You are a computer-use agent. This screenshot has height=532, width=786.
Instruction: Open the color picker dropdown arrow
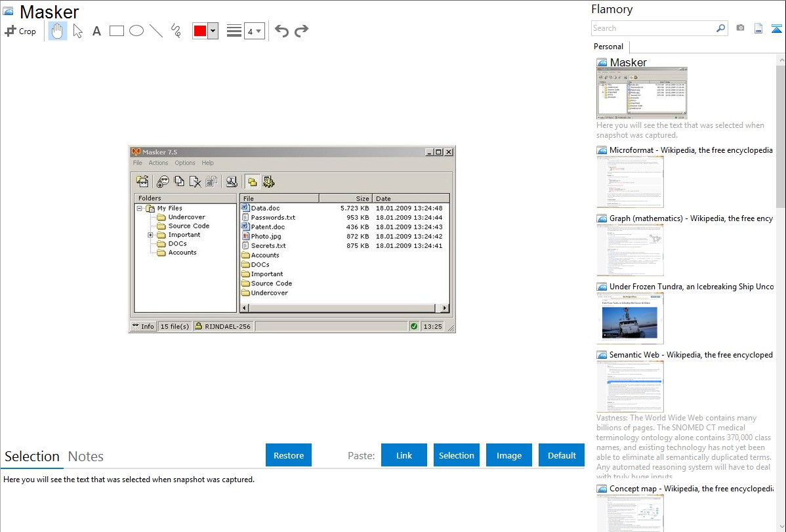(x=213, y=31)
